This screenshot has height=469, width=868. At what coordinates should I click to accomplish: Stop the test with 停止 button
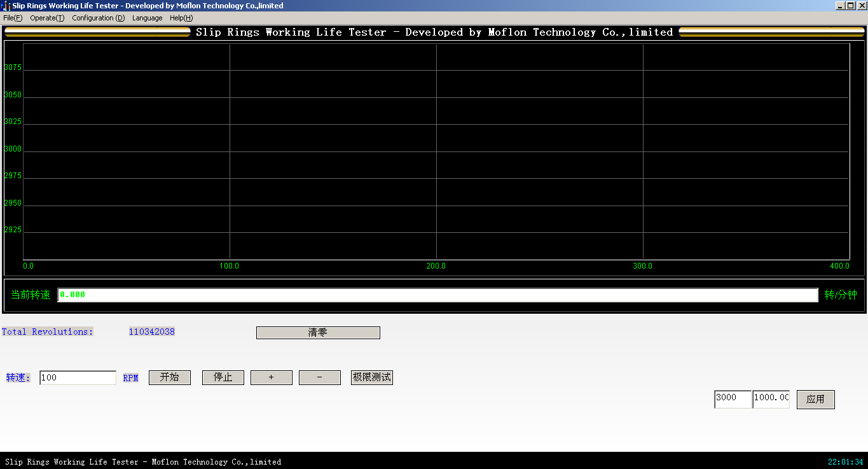pos(223,377)
